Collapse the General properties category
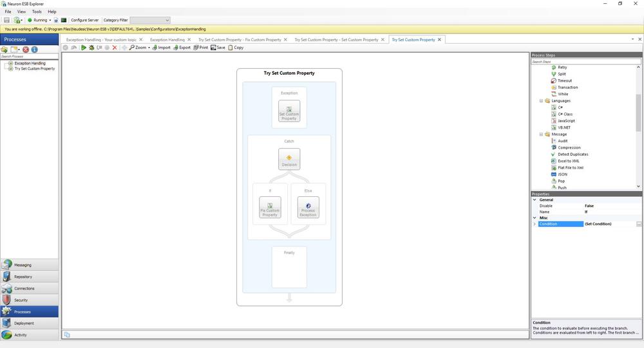This screenshot has width=644, height=348. click(x=535, y=200)
